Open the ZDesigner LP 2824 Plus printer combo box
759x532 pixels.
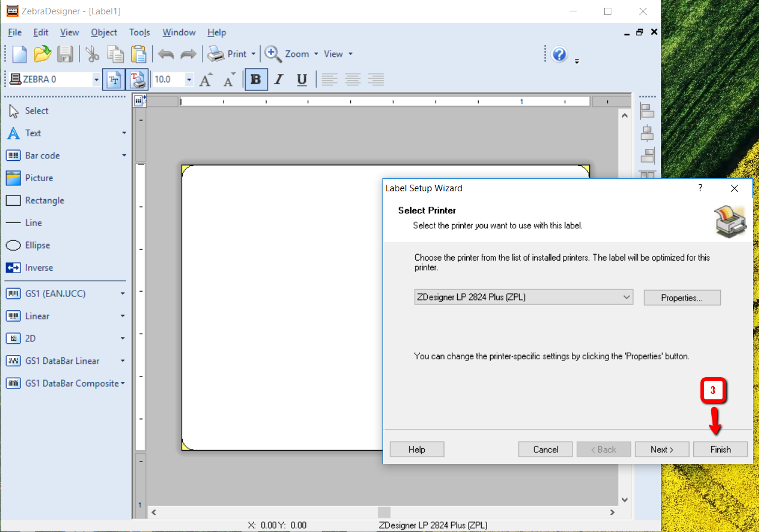click(x=524, y=297)
